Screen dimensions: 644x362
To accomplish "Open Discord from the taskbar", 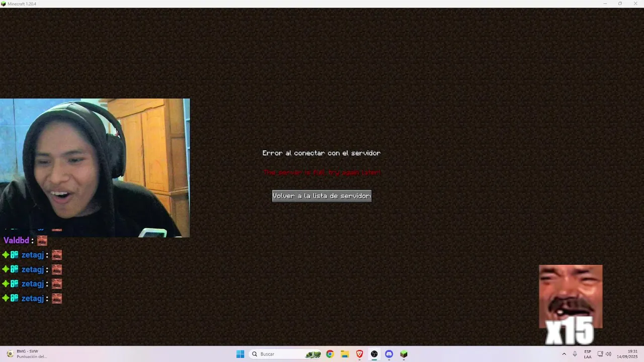I will 389,354.
